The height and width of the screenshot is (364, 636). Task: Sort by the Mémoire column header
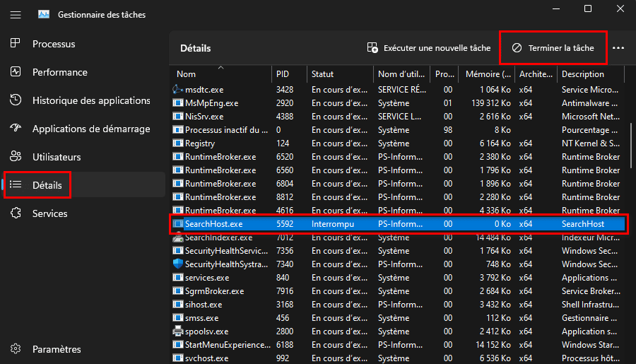pos(487,74)
